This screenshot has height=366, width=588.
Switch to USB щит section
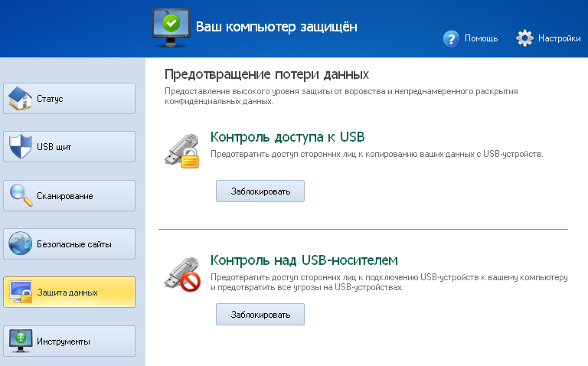point(70,146)
